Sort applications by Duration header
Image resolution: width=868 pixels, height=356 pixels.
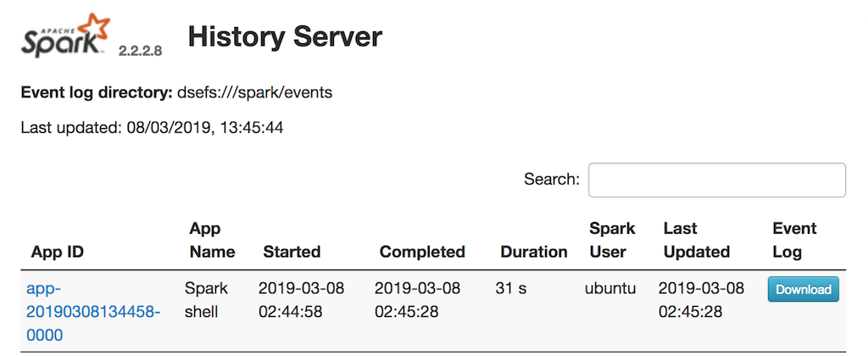pos(534,252)
